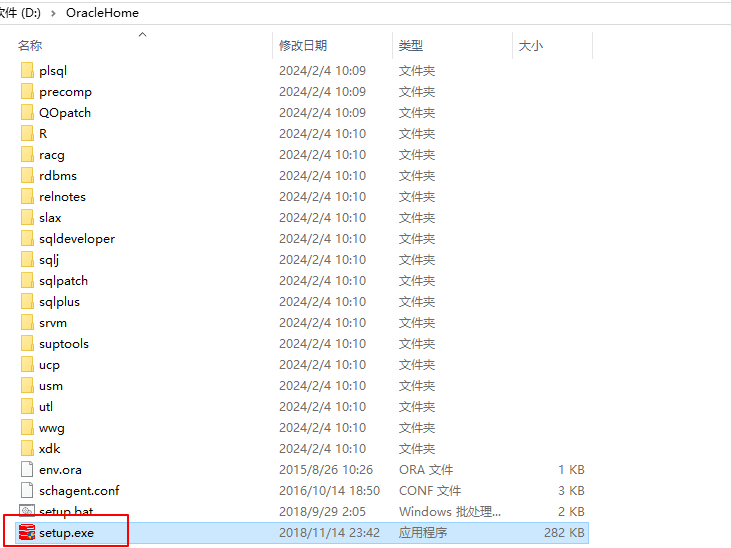
Task: Click 文件夹 type in the plsql row
Action: coord(417,71)
